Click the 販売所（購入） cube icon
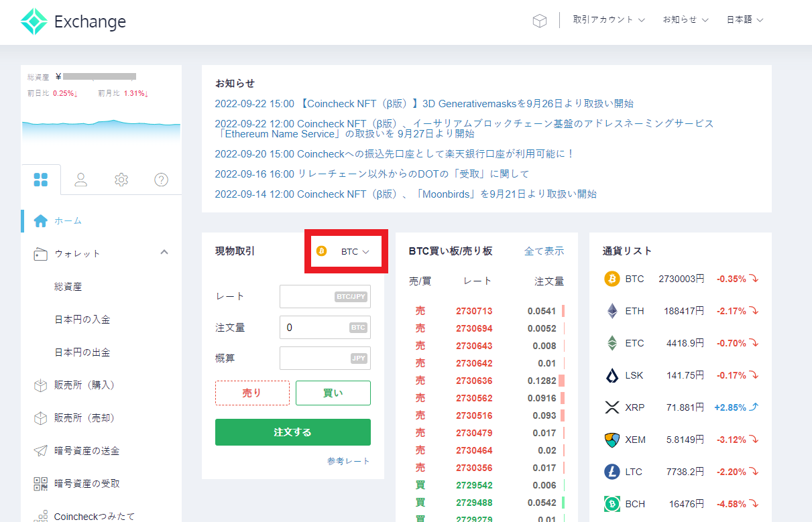 click(40, 385)
